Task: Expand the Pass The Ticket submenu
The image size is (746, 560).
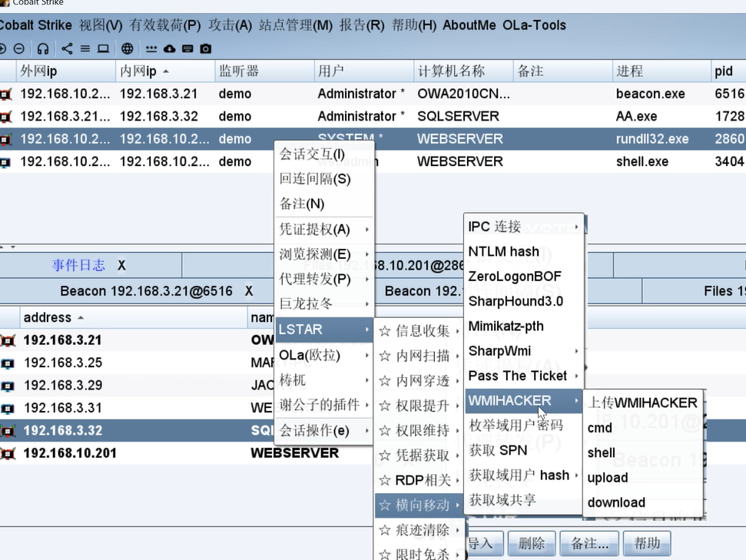Action: [x=524, y=376]
